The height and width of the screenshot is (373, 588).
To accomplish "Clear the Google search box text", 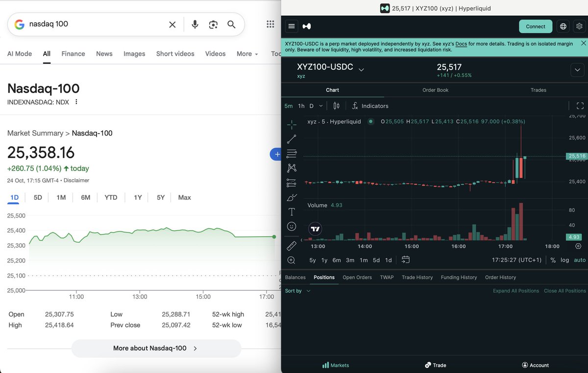I will (172, 24).
